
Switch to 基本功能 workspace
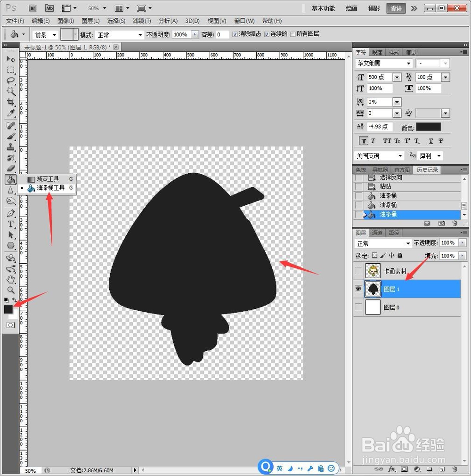click(323, 8)
